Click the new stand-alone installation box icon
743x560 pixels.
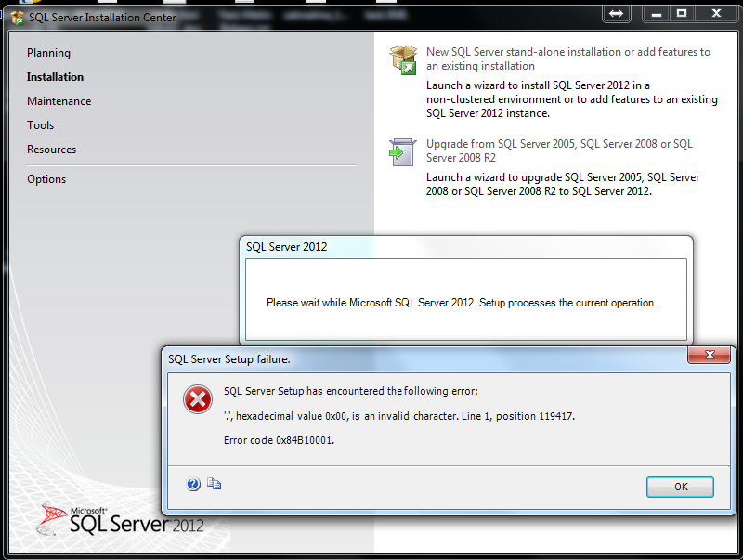click(x=403, y=60)
